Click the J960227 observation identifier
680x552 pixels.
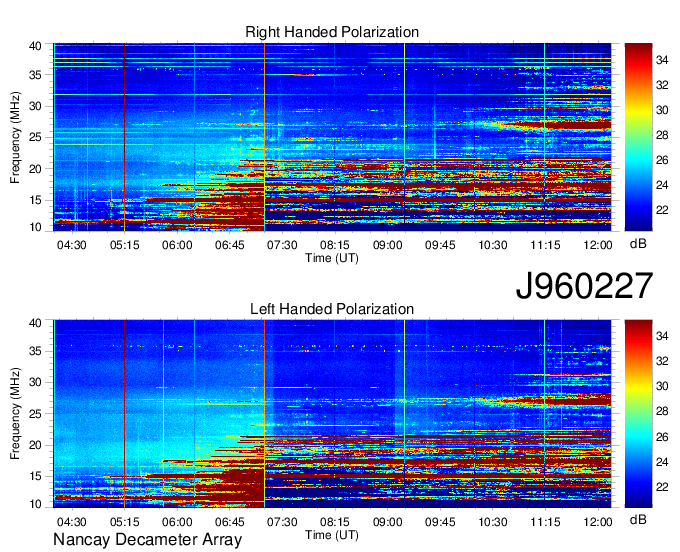pos(584,286)
